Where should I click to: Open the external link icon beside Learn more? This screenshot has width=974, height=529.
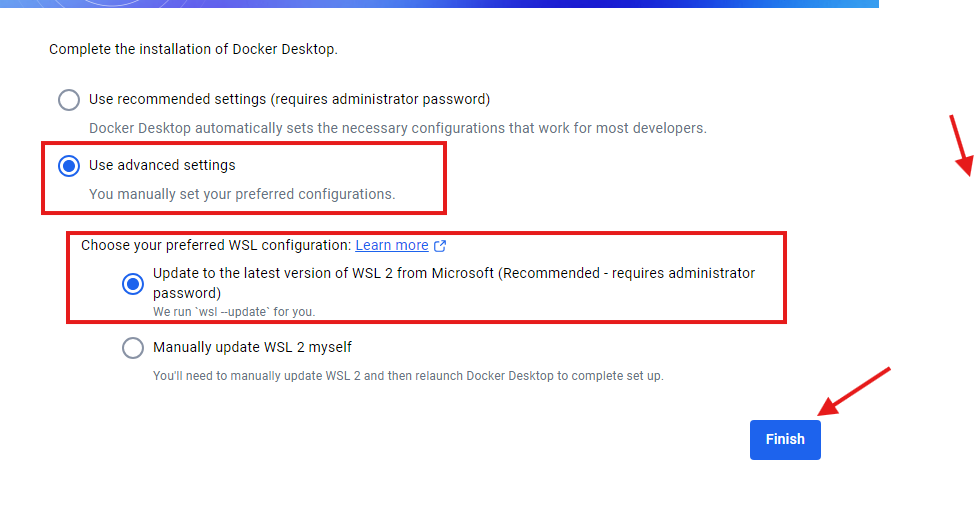(440, 246)
